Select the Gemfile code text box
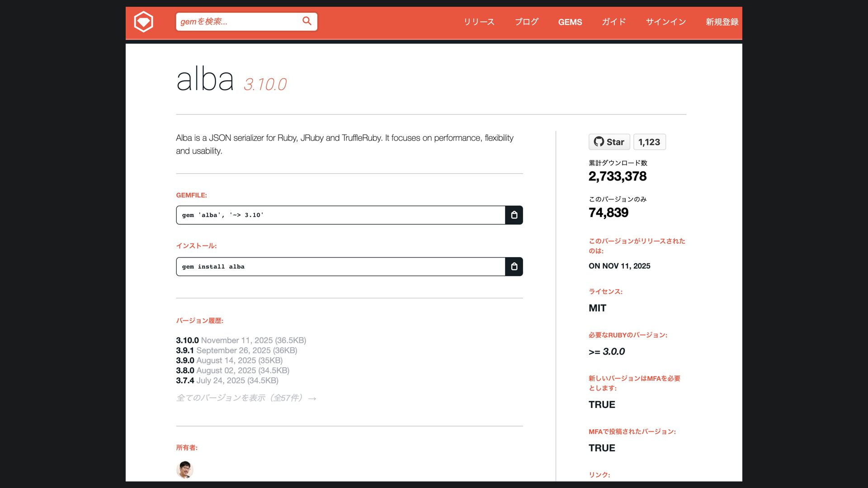868x488 pixels. point(340,215)
